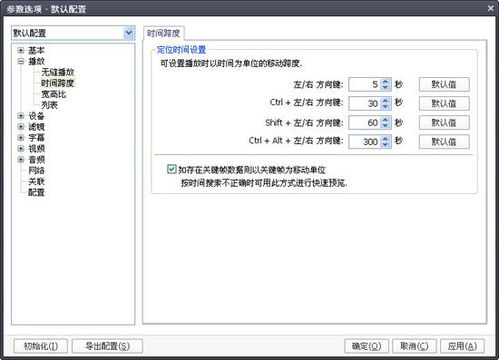Expand the 滤镜 tree node
499x360 pixels.
[x=21, y=127]
